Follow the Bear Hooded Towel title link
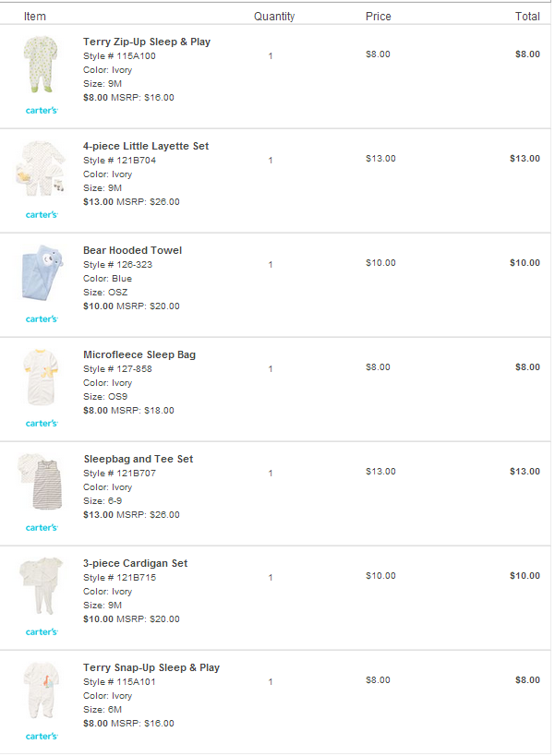555x756 pixels. (x=132, y=250)
